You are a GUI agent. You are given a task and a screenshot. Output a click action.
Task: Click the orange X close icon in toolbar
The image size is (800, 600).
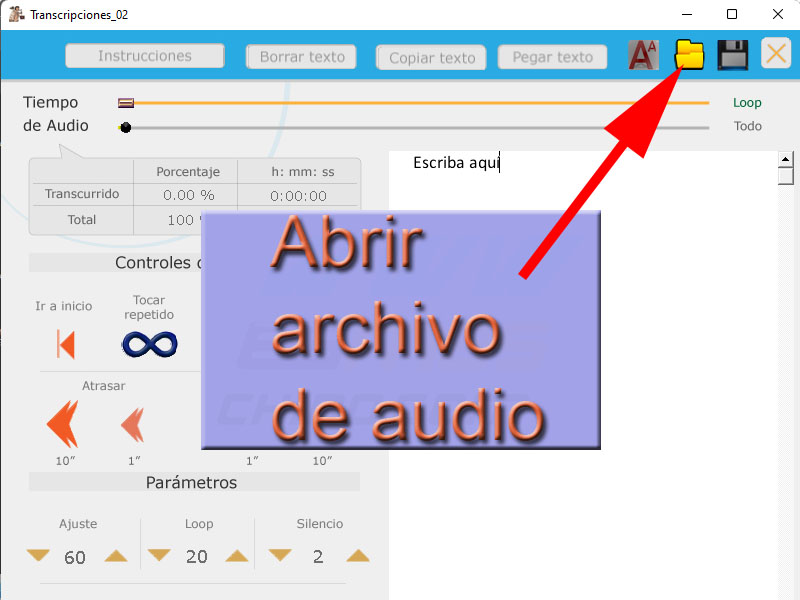776,53
